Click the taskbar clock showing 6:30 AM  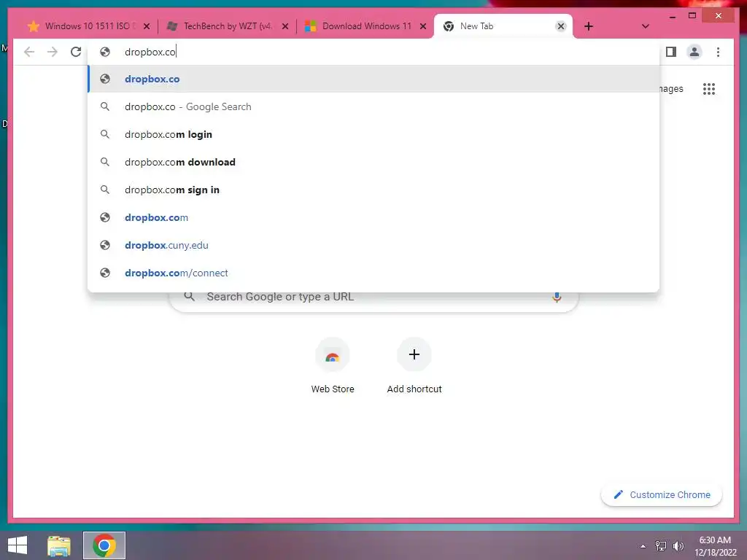click(x=715, y=545)
